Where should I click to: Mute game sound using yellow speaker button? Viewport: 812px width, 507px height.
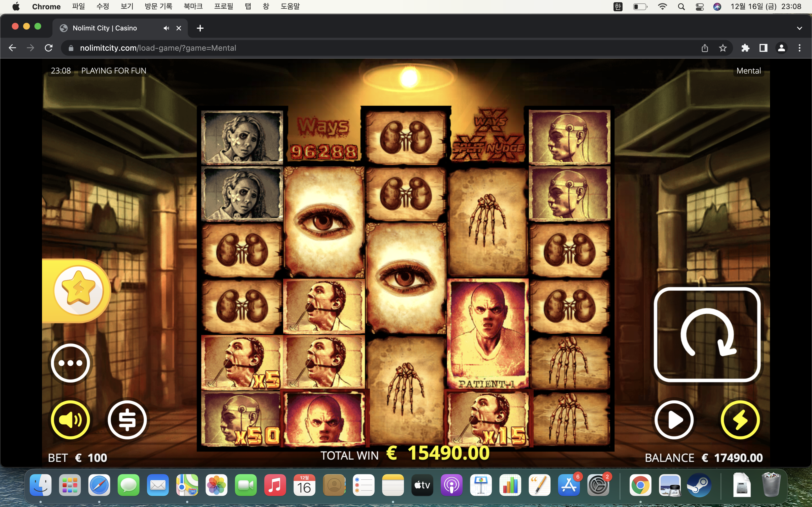pyautogui.click(x=70, y=419)
